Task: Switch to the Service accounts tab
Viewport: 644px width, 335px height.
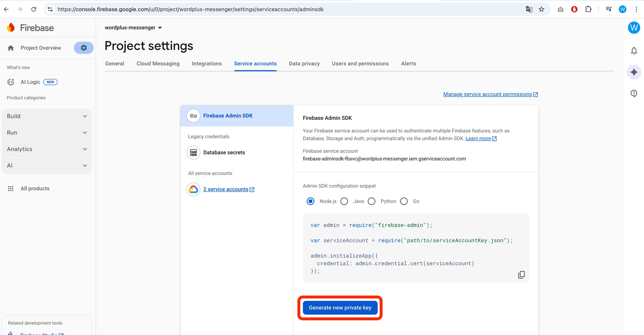Action: [255, 64]
